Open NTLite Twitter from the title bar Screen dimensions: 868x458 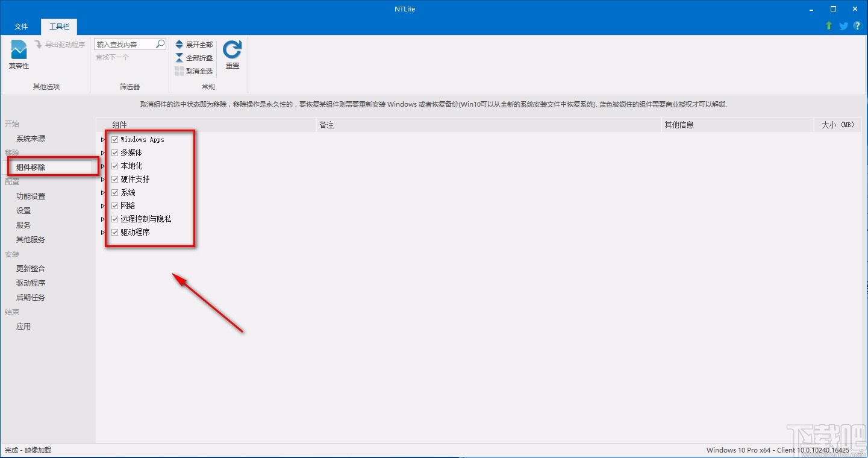tap(843, 26)
